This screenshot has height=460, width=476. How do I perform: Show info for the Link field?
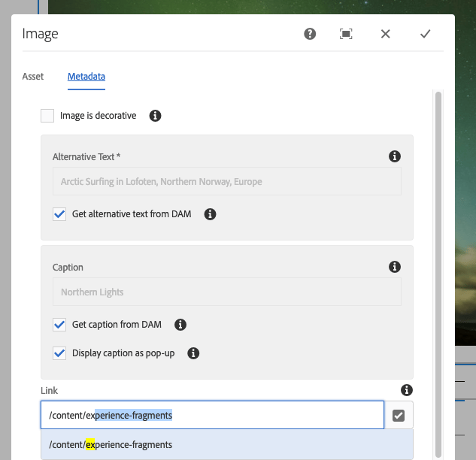click(407, 390)
